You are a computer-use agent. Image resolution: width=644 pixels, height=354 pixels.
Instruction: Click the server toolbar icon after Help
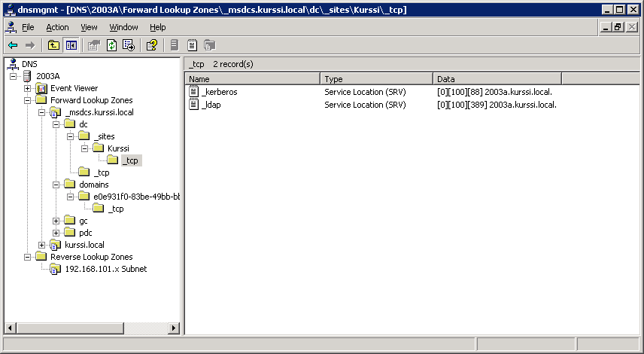(175, 45)
